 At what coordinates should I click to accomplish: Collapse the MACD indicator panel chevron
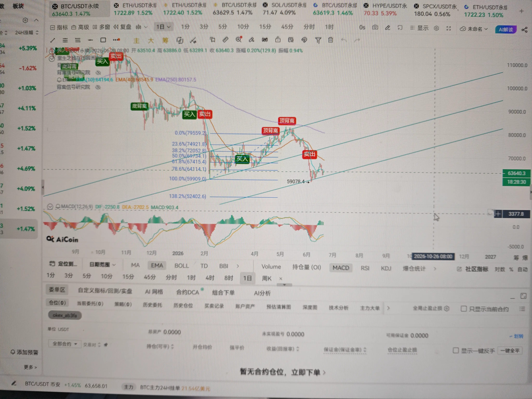tap(50, 207)
